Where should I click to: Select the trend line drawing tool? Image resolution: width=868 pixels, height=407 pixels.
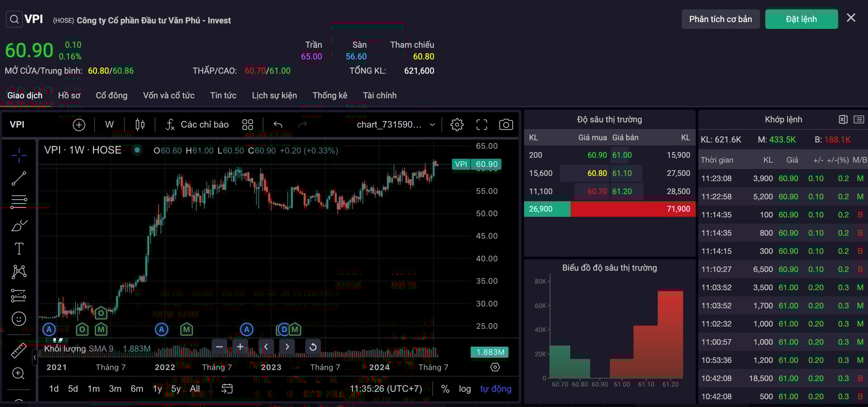pos(19,179)
